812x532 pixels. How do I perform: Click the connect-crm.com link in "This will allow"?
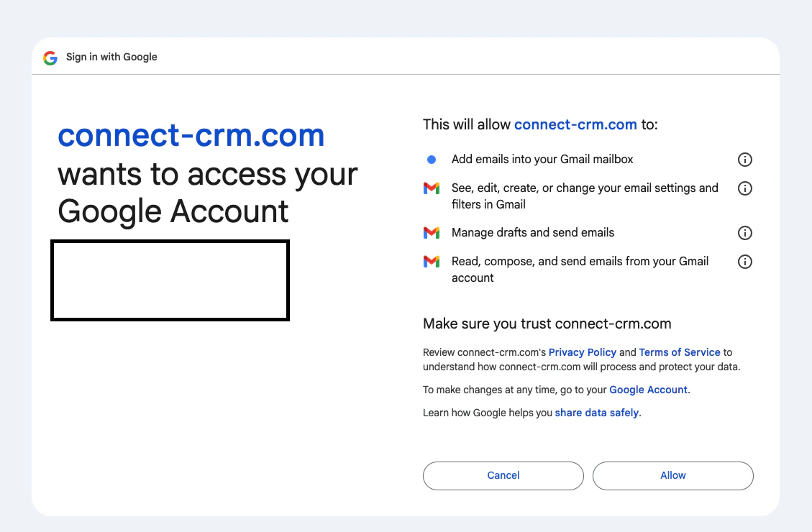(x=575, y=124)
